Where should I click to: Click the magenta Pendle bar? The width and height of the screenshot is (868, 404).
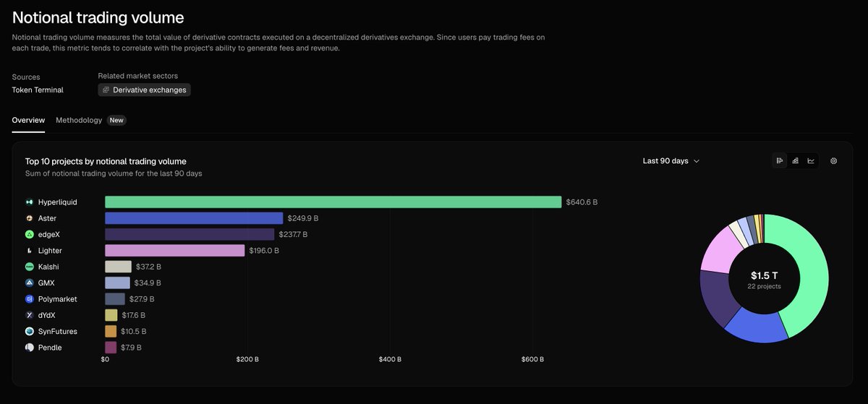click(111, 348)
